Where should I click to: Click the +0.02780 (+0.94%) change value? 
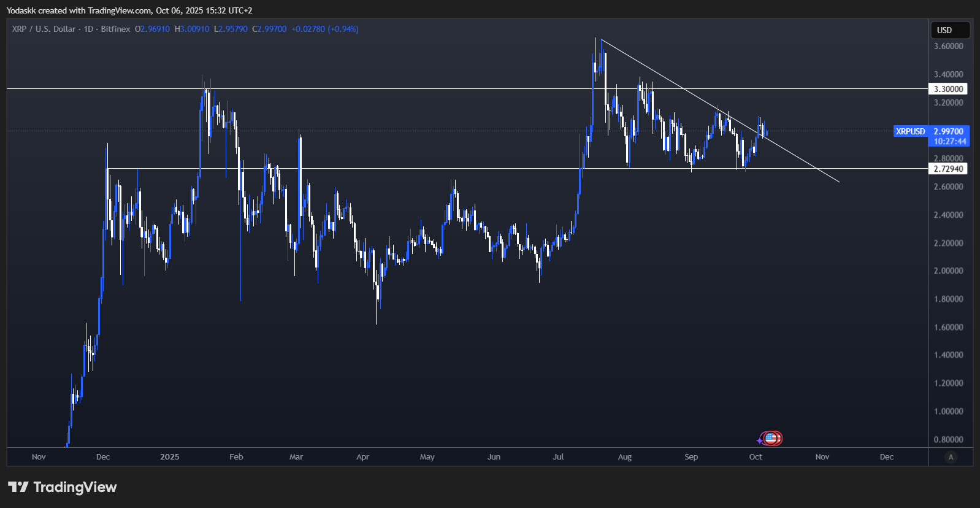[x=325, y=29]
